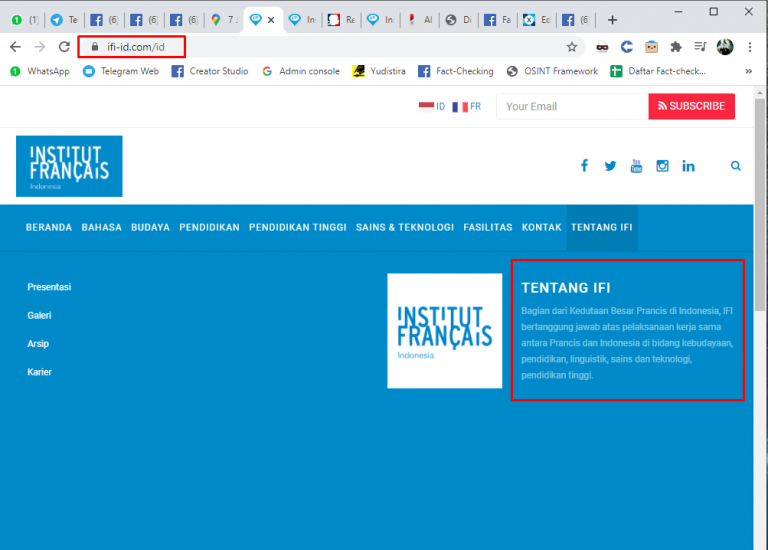Click the white Institut Français logo card
Screen dimensions: 768x550
pyautogui.click(x=445, y=331)
